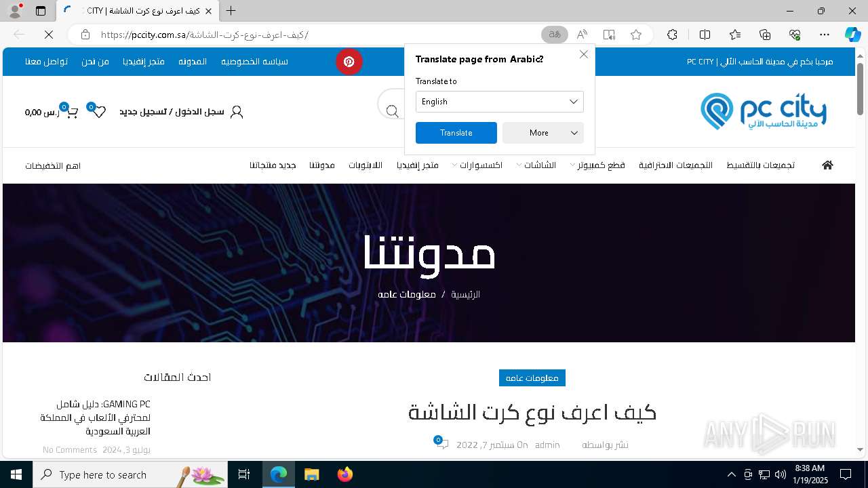Open Favorites list icon
868x488 pixels.
click(x=735, y=35)
